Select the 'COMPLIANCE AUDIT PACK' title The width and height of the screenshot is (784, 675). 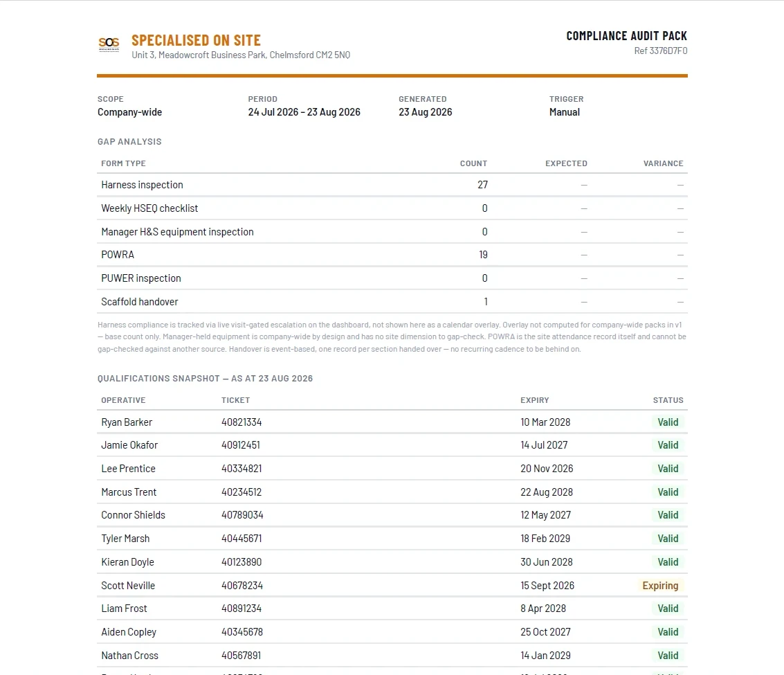click(x=626, y=36)
